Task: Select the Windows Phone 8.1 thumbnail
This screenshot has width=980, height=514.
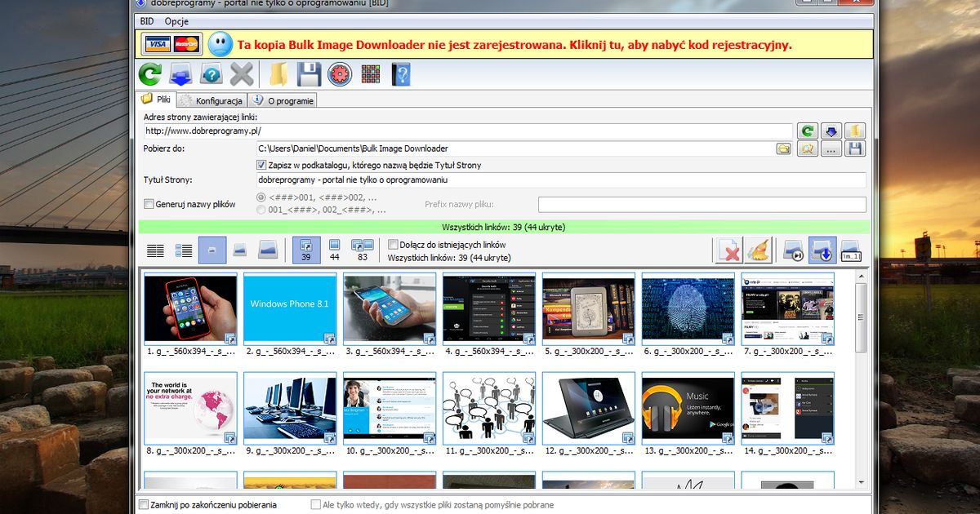Action: point(290,308)
